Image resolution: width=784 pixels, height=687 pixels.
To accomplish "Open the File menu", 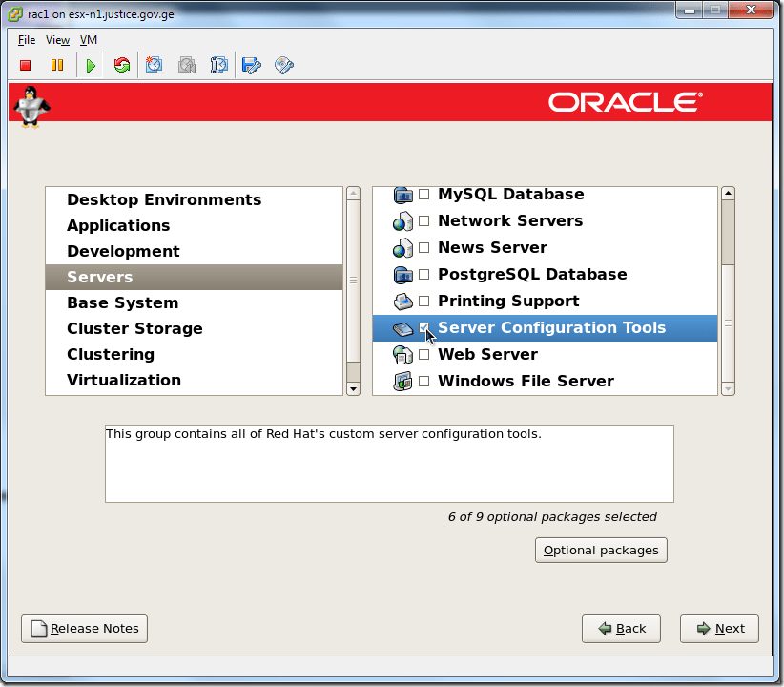I will pyautogui.click(x=26, y=40).
